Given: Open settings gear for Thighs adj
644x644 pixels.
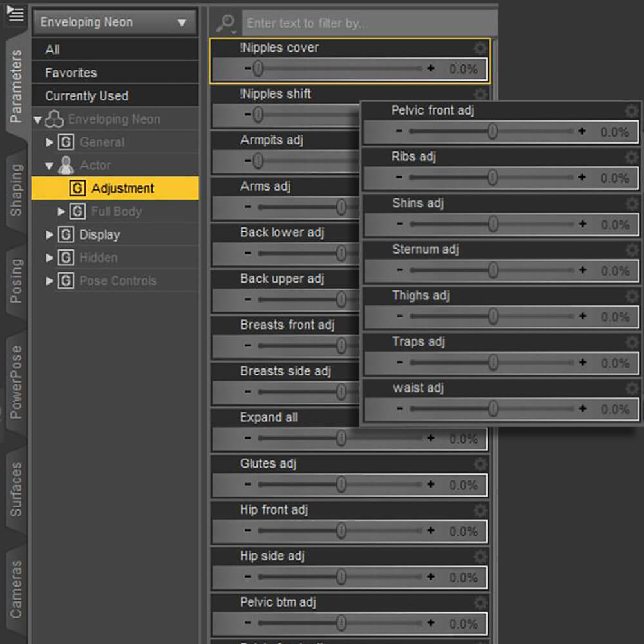Looking at the screenshot, I should pos(631,296).
